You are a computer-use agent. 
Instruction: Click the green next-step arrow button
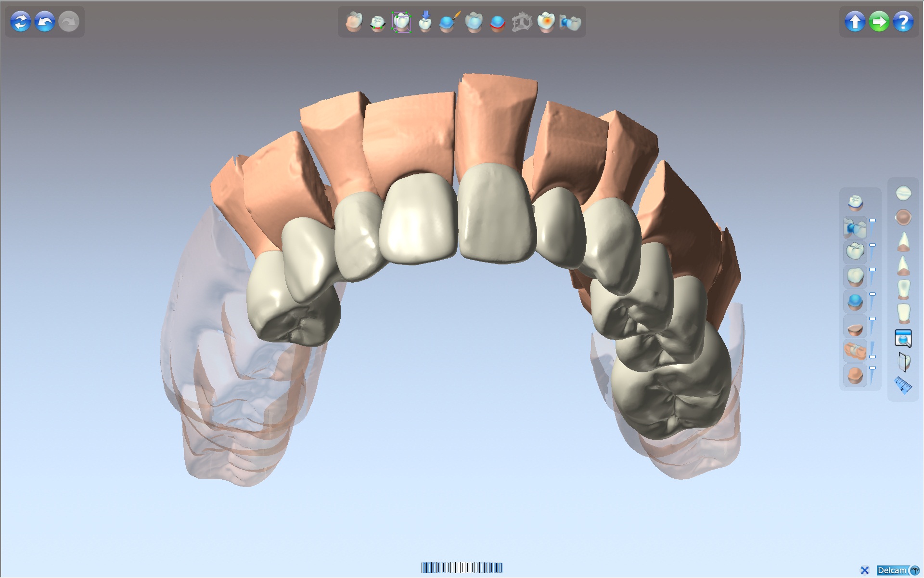point(879,22)
